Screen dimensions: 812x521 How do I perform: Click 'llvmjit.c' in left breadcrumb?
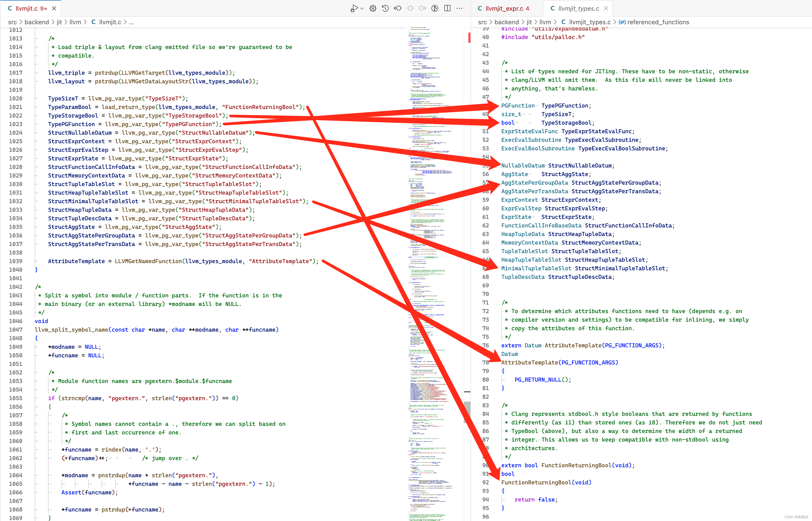tap(110, 22)
